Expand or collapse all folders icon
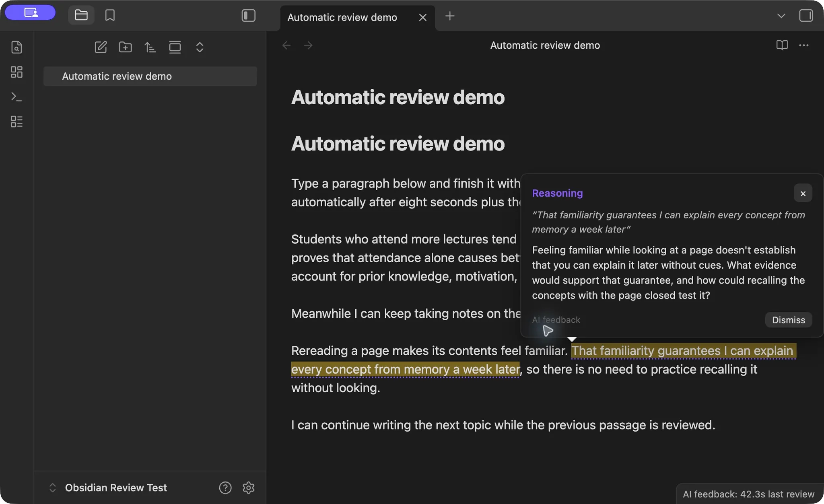824x504 pixels. (200, 47)
